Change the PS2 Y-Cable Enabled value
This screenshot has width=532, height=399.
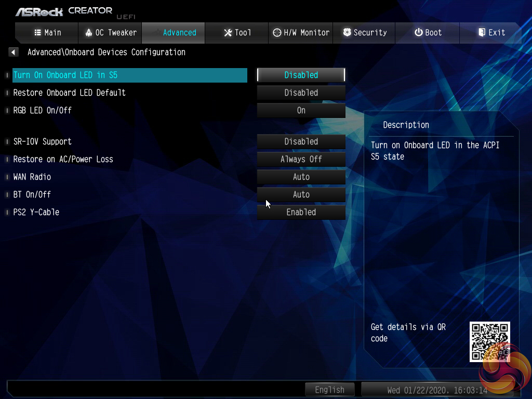point(301,212)
